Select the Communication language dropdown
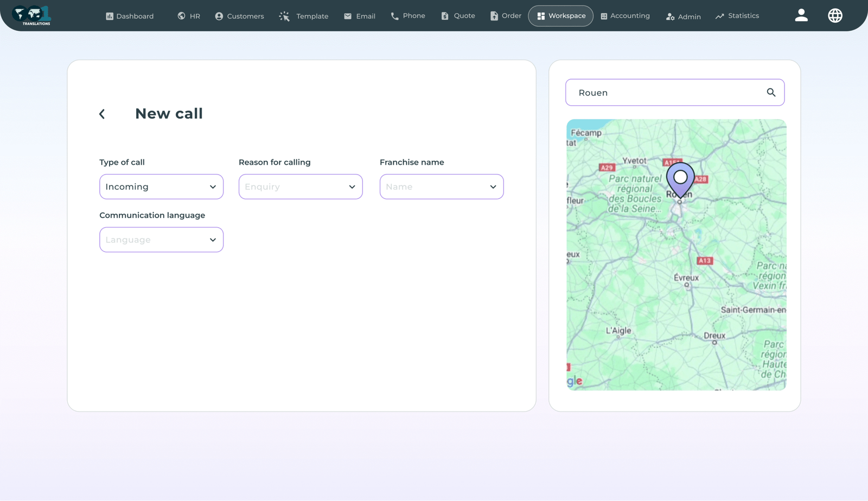Image resolution: width=868 pixels, height=501 pixels. pos(161,240)
